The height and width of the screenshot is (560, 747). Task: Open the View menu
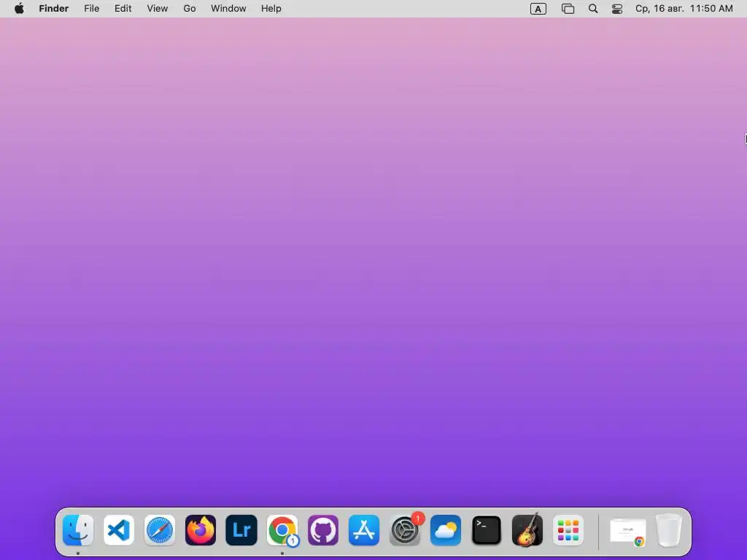coord(158,9)
